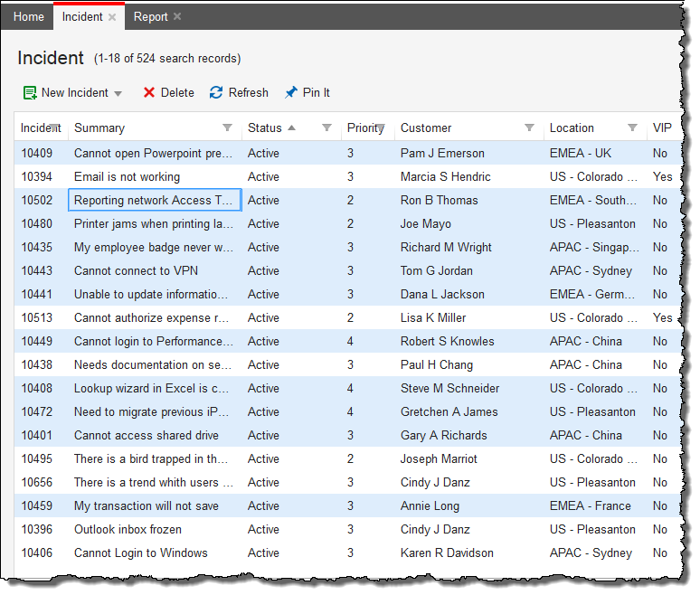Screen dimensions: 700x595
Task: Click the Refresh button label
Action: tap(248, 92)
